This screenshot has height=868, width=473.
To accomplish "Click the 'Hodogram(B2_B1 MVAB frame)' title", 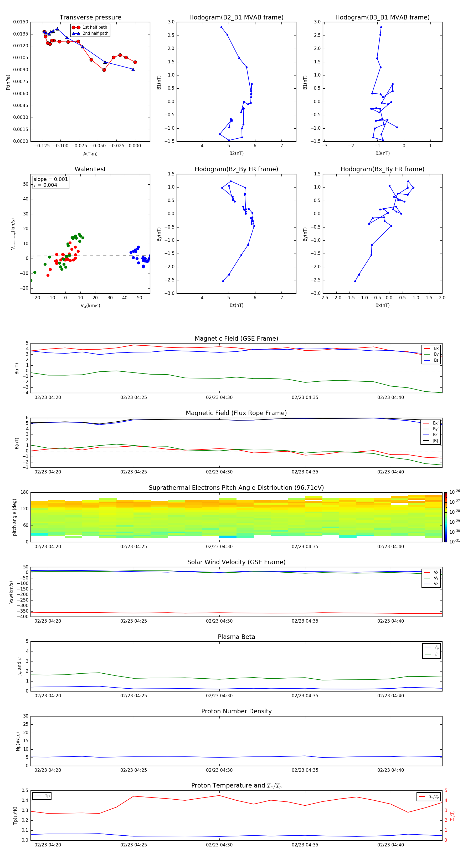I will click(x=236, y=18).
